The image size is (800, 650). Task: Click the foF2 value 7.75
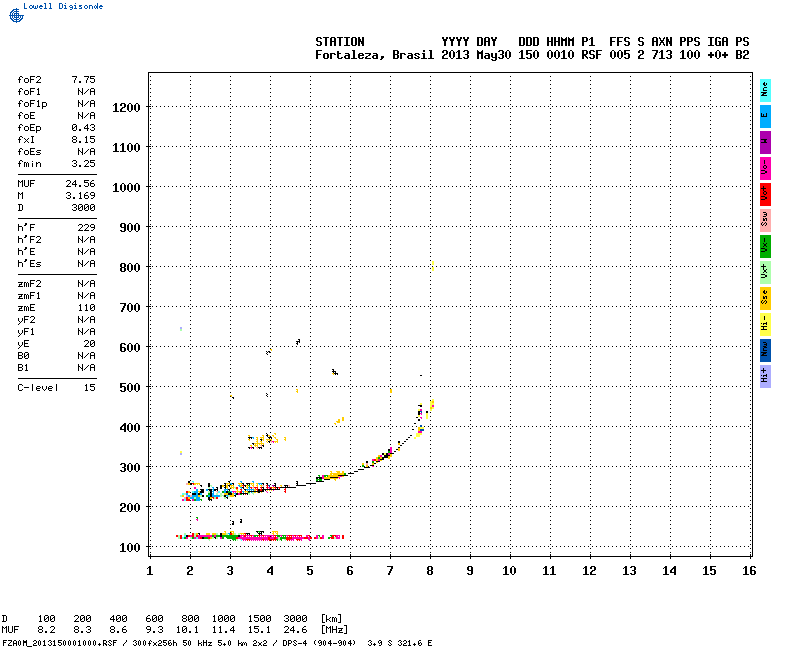click(x=83, y=80)
